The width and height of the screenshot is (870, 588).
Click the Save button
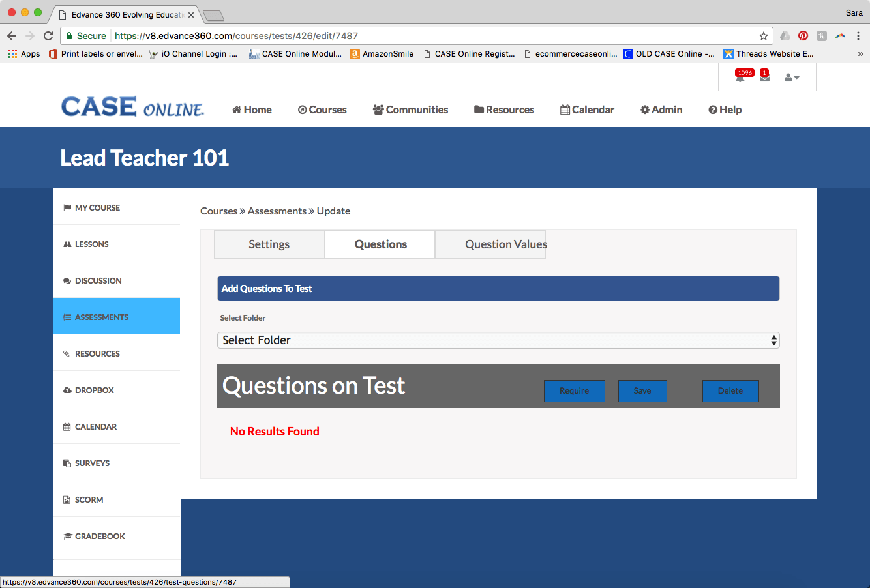click(x=642, y=391)
